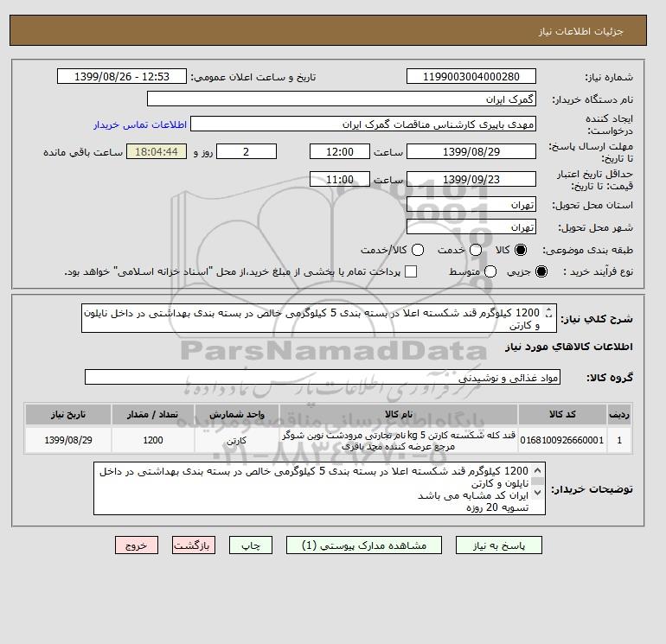Click the buyer organization field گمرک ایران
This screenshot has width=666, height=644.
click(342, 99)
